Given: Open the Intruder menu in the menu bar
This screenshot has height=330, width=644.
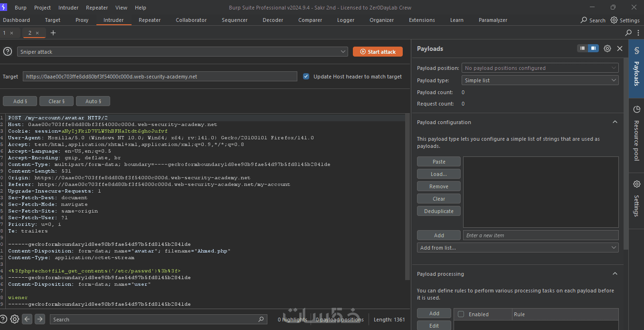Looking at the screenshot, I should point(68,8).
